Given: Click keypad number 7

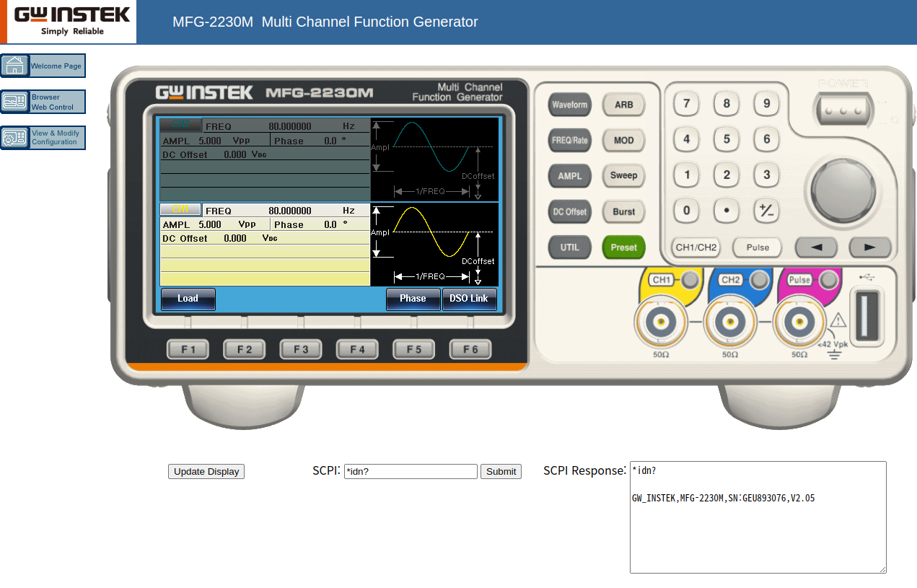Looking at the screenshot, I should coord(686,104).
